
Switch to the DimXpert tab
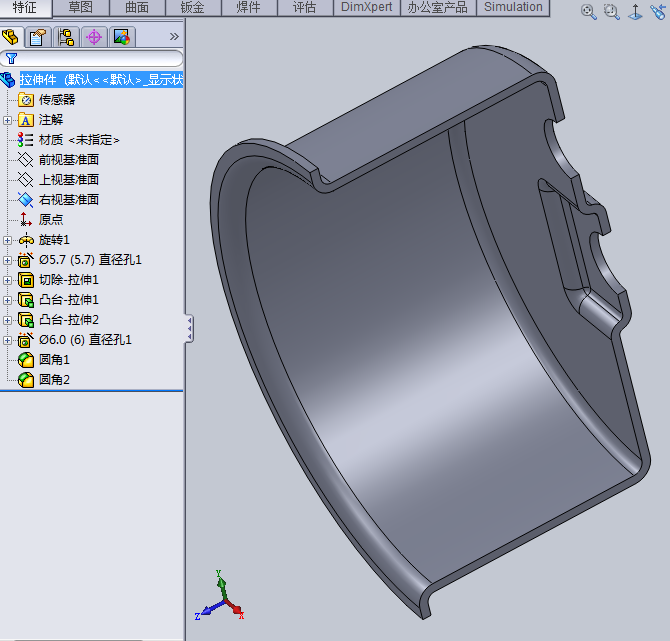pos(367,8)
